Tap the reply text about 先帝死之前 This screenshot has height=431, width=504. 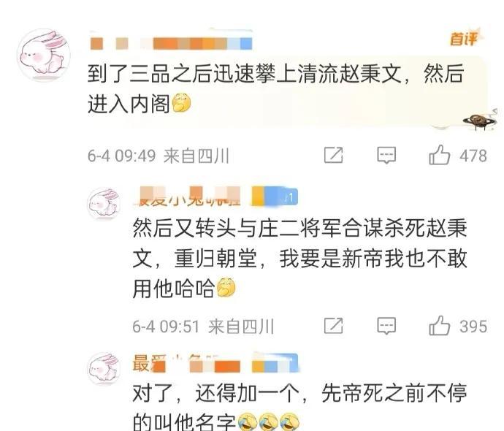(300, 408)
